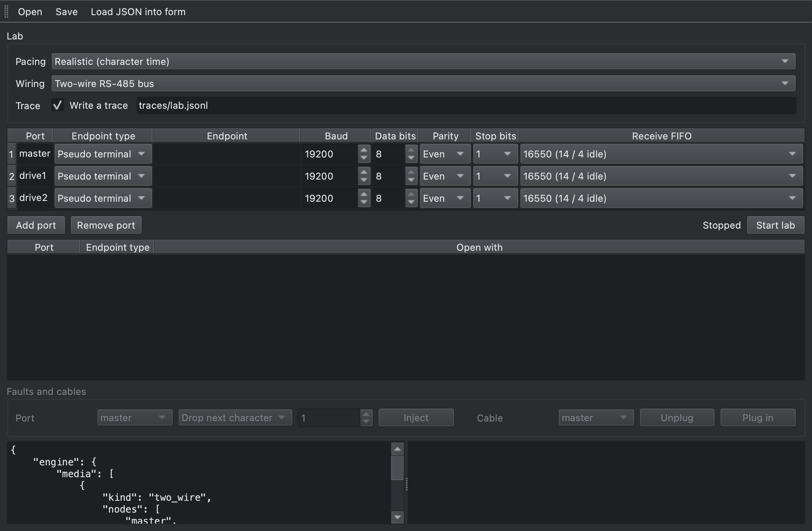The width and height of the screenshot is (812, 531).
Task: Open Parity dropdown for master
Action: coord(445,154)
